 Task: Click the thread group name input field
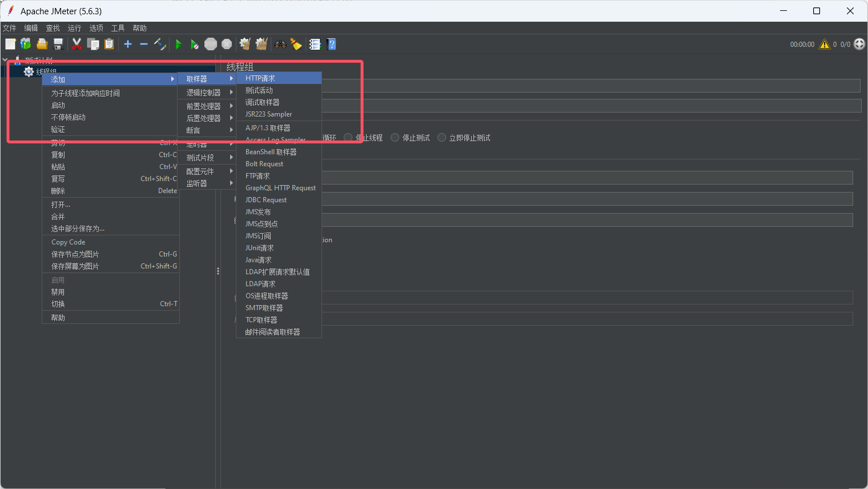click(x=591, y=86)
